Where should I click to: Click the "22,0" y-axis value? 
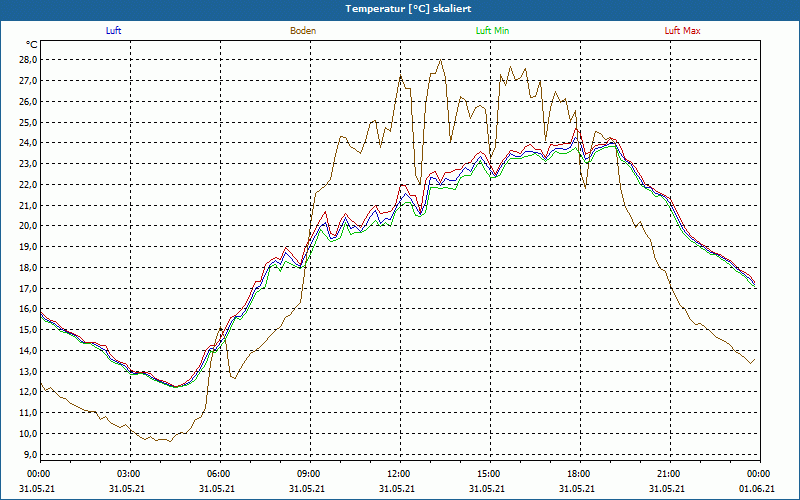(x=29, y=185)
